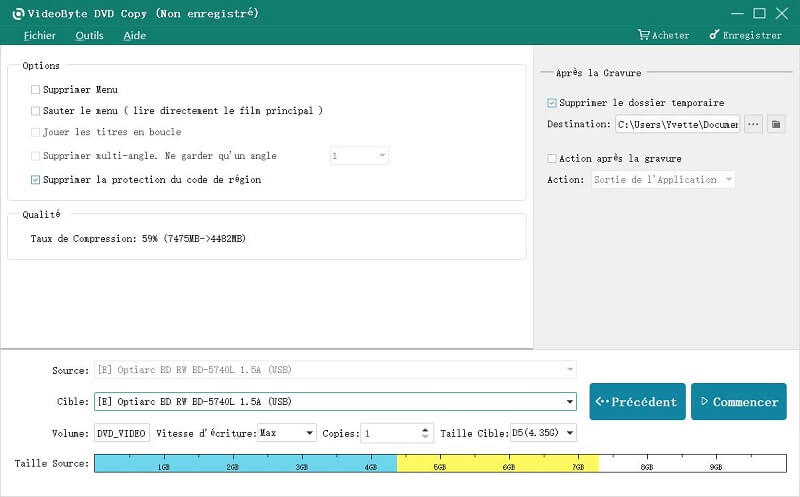Open the Action dropdown Sortie de l'Application
Screen dimensions: 800x497
coord(663,180)
